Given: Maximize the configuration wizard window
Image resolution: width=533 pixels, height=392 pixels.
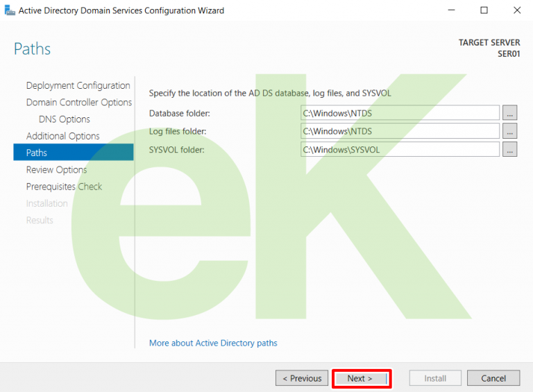Looking at the screenshot, I should point(484,10).
